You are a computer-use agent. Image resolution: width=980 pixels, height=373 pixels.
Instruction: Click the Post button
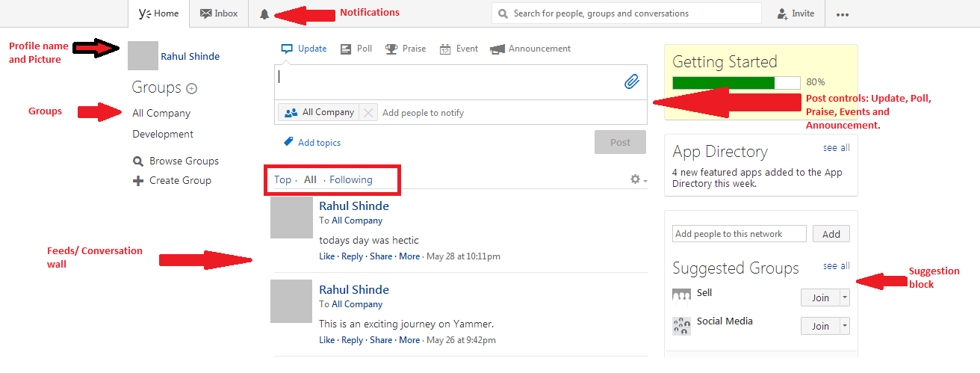tap(620, 142)
